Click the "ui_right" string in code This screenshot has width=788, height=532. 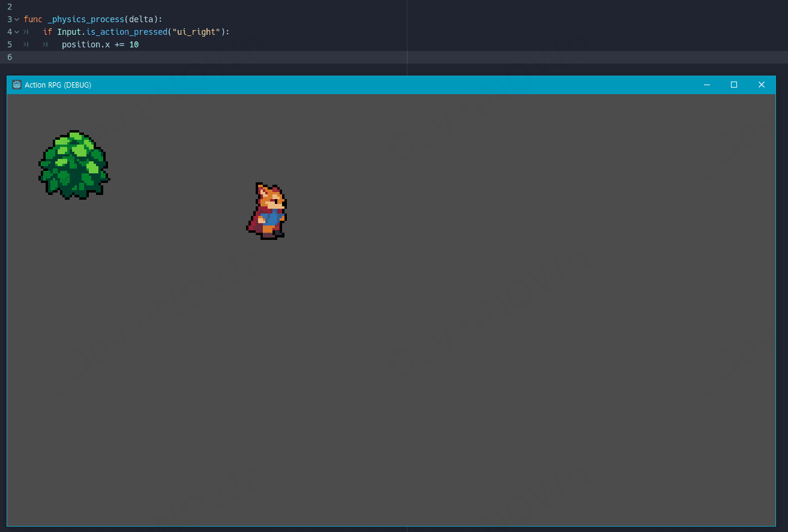pos(196,32)
